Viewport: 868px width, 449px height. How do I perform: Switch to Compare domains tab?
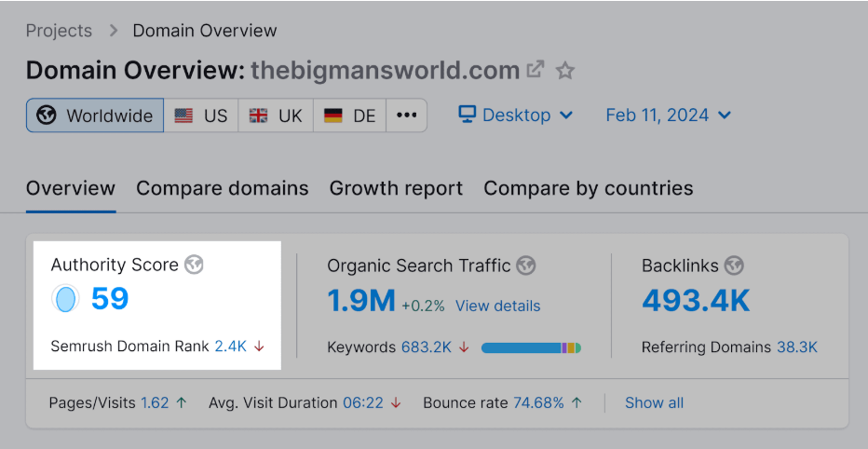pos(223,188)
